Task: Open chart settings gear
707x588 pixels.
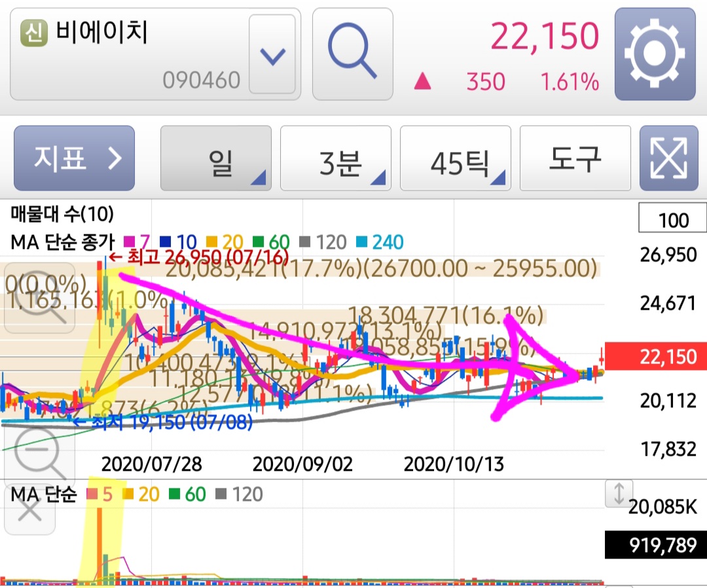Action: tap(655, 54)
